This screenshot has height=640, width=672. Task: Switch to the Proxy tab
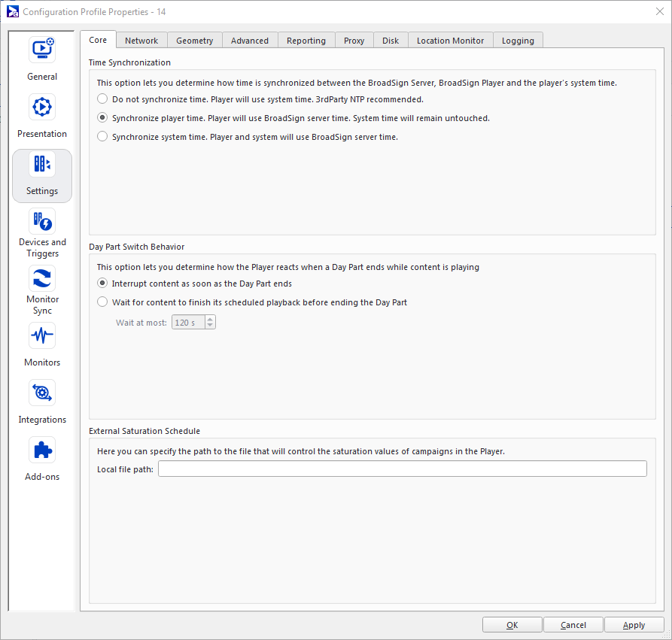point(354,41)
